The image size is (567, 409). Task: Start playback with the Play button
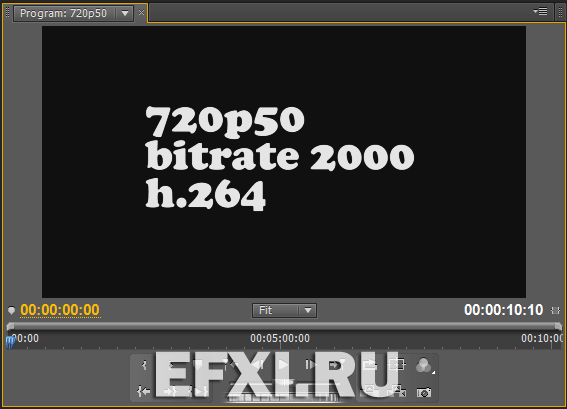(x=284, y=365)
